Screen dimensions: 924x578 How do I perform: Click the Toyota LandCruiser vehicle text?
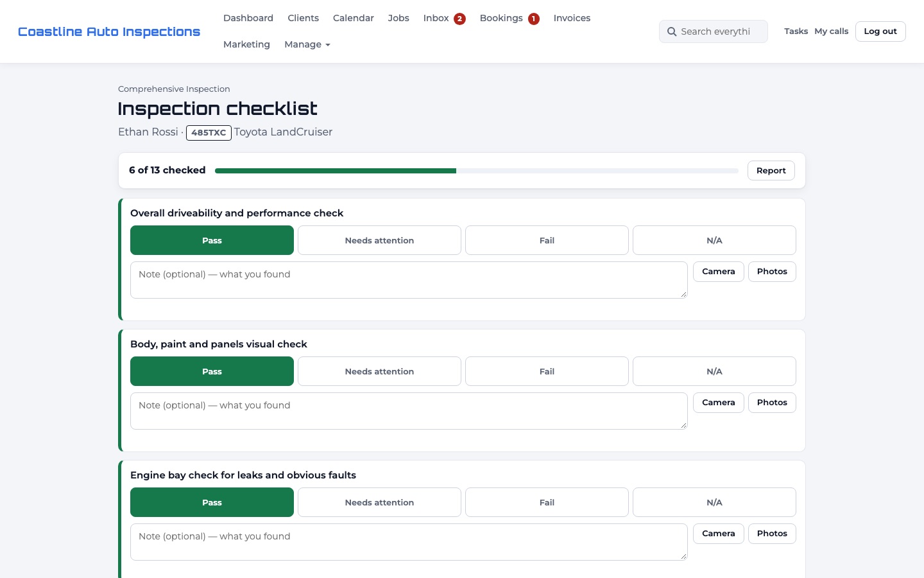click(283, 132)
